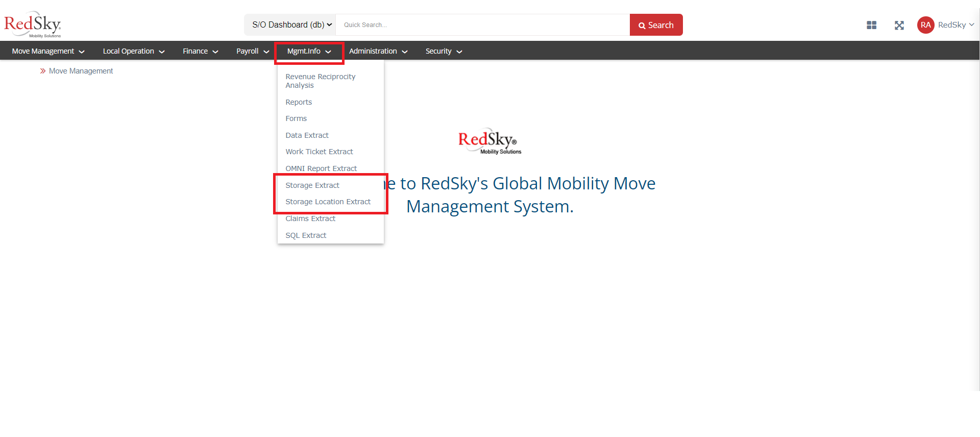Click the Move Management breadcrumb link
Viewport: 980px width, 437px height.
pos(81,71)
